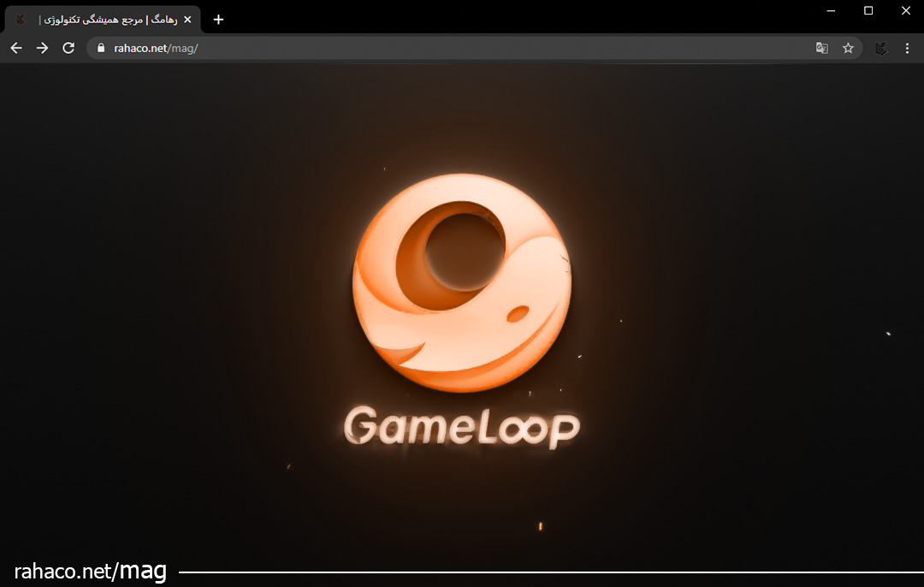Viewport: 924px width, 587px height.
Task: Click the rahaco.net/mag watermark text
Action: [x=90, y=572]
